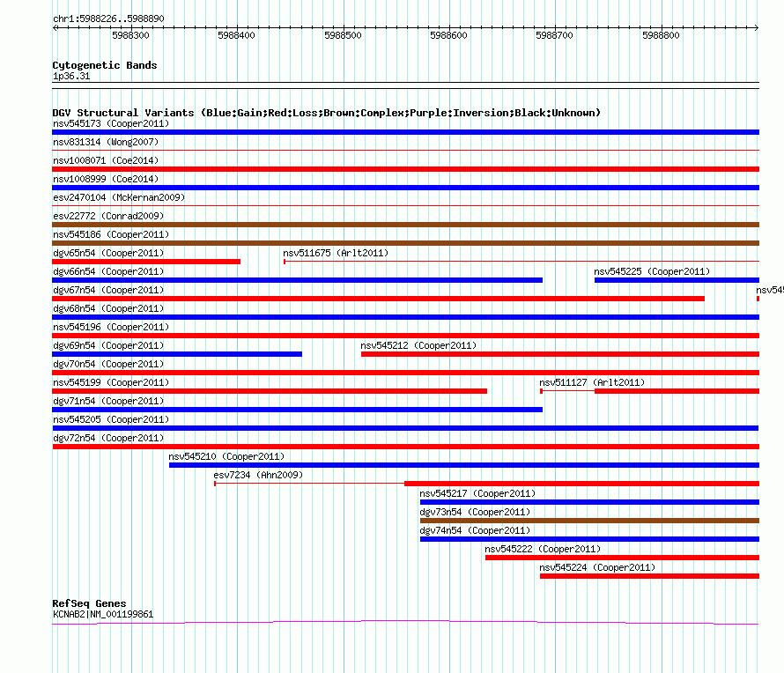784x673 pixels.
Task: Click the blue dgv69n54 gain bar
Action: click(x=177, y=354)
